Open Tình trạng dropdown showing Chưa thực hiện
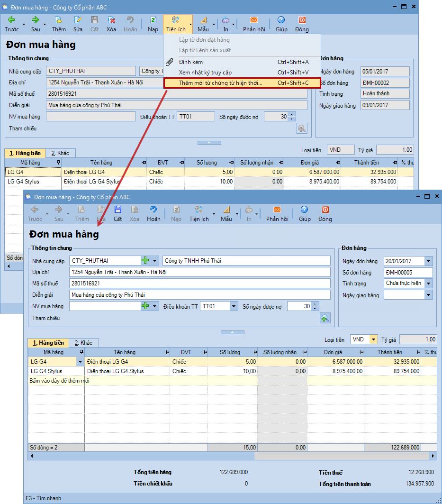The height and width of the screenshot is (504, 442). coord(428,284)
